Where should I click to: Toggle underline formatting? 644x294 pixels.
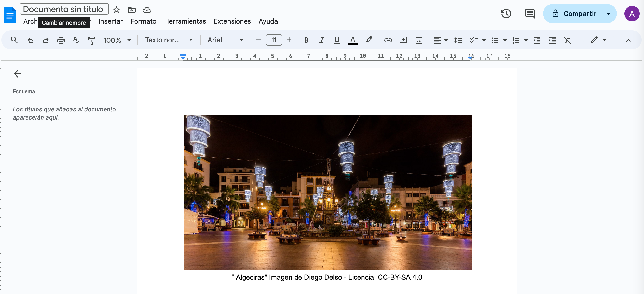point(337,40)
